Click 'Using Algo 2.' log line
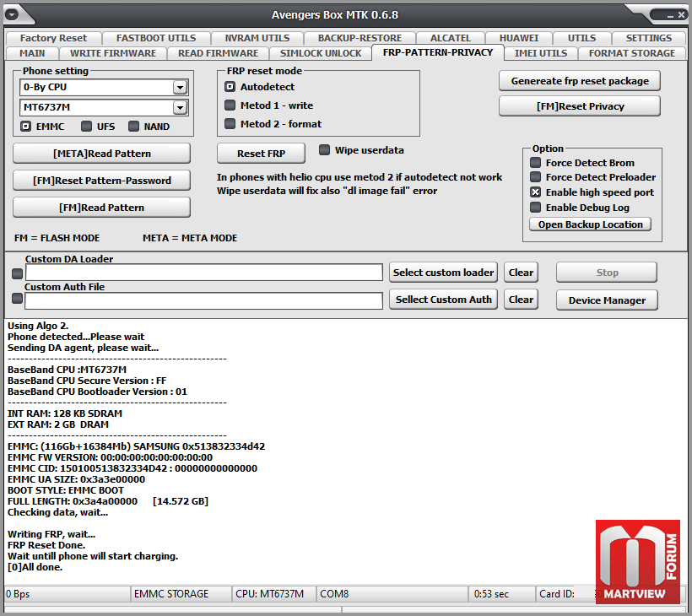This screenshot has height=616, width=692. (38, 326)
